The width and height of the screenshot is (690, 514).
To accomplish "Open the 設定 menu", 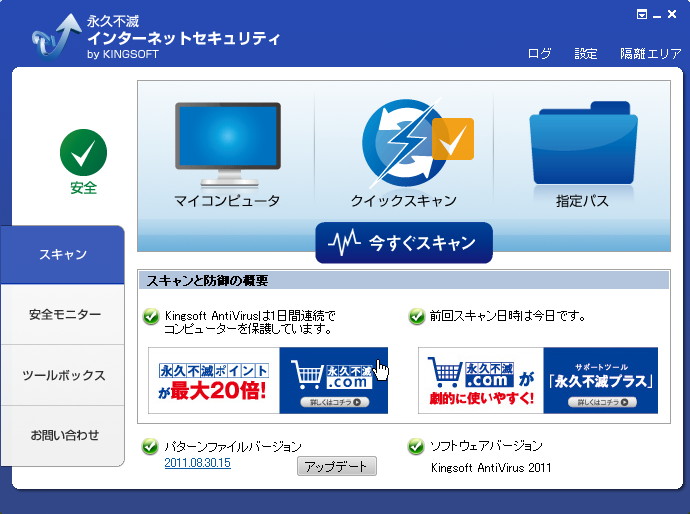I will pyautogui.click(x=586, y=54).
